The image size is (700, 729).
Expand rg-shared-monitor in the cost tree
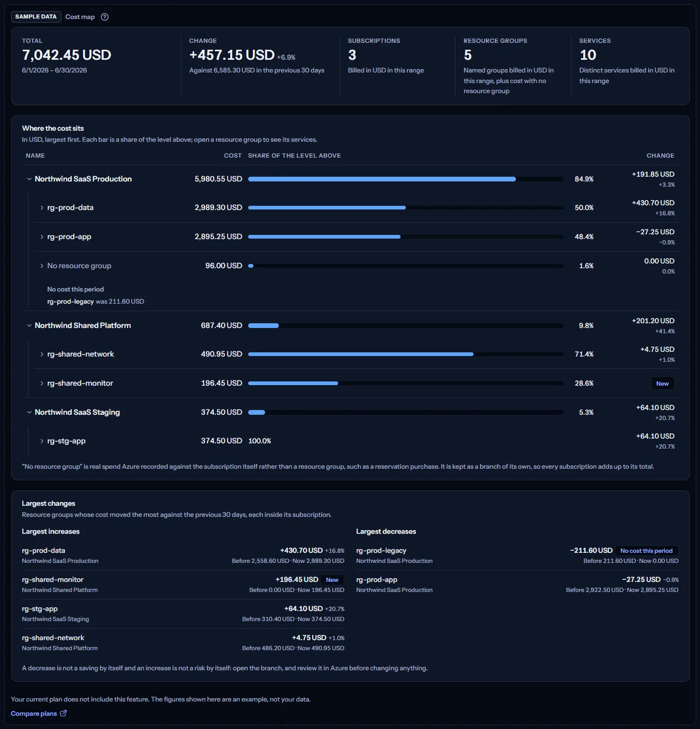point(42,384)
